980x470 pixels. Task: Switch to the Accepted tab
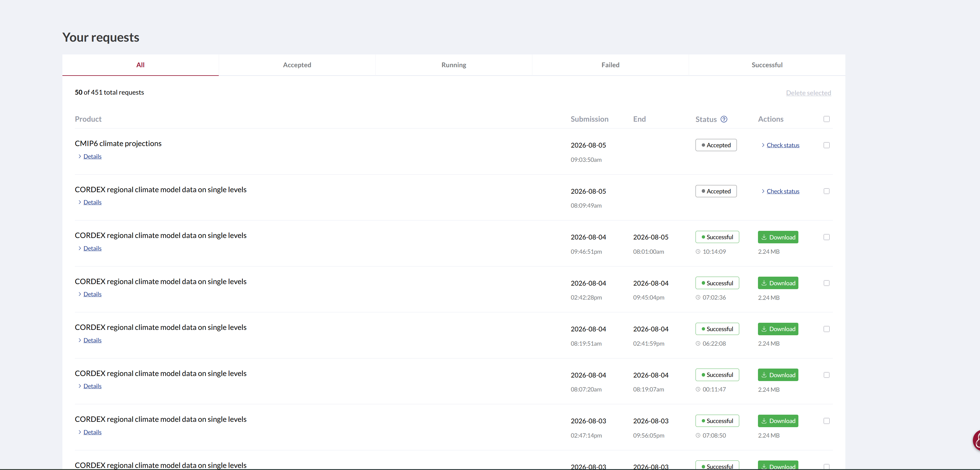coord(297,65)
